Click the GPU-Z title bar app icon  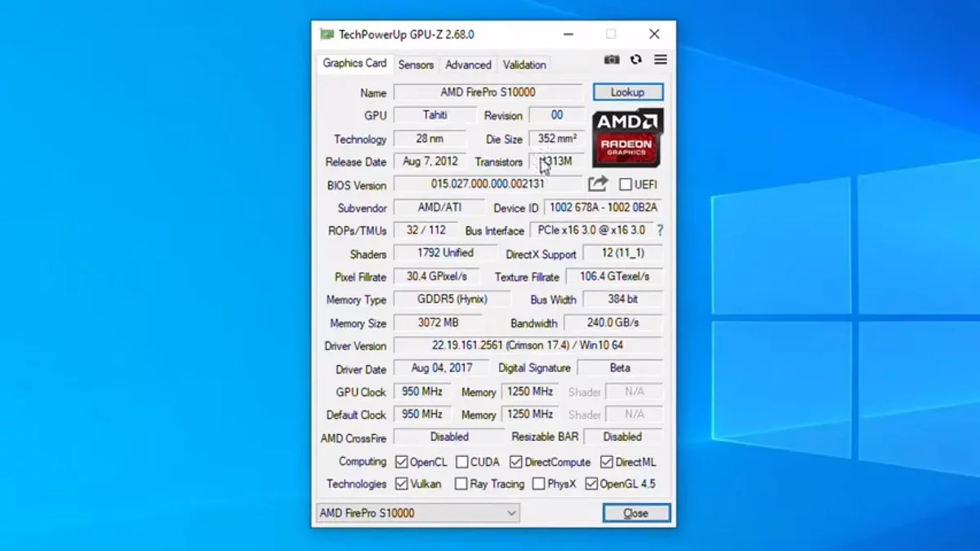tap(327, 34)
